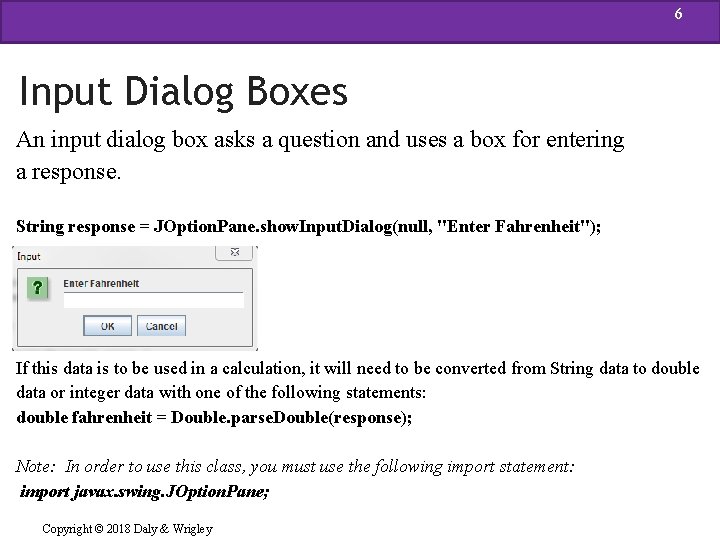Click the paragraph starting with An input dialog
Screen dimensions: 720x540
(x=320, y=156)
